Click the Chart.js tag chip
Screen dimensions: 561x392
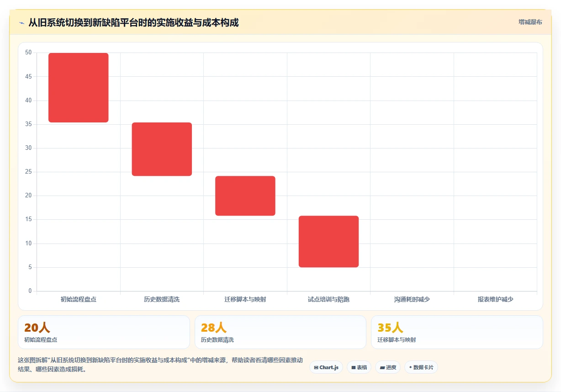tap(326, 367)
